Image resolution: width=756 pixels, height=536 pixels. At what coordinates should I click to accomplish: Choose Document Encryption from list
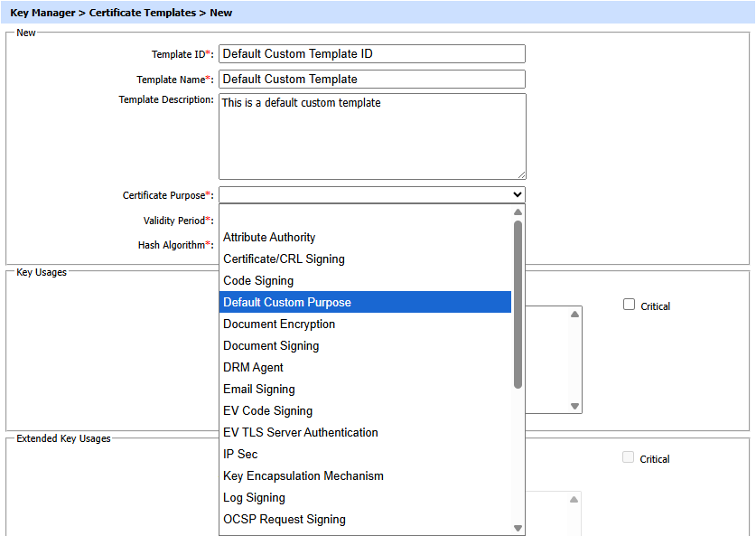(x=279, y=324)
